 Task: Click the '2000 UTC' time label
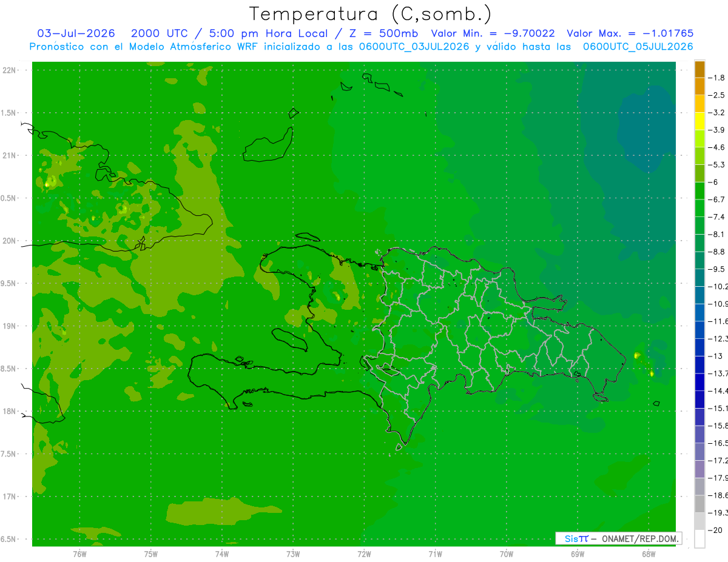coord(159,33)
